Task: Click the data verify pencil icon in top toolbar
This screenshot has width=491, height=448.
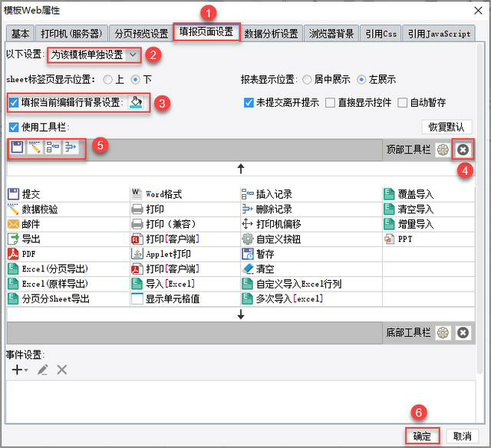Action: (35, 147)
